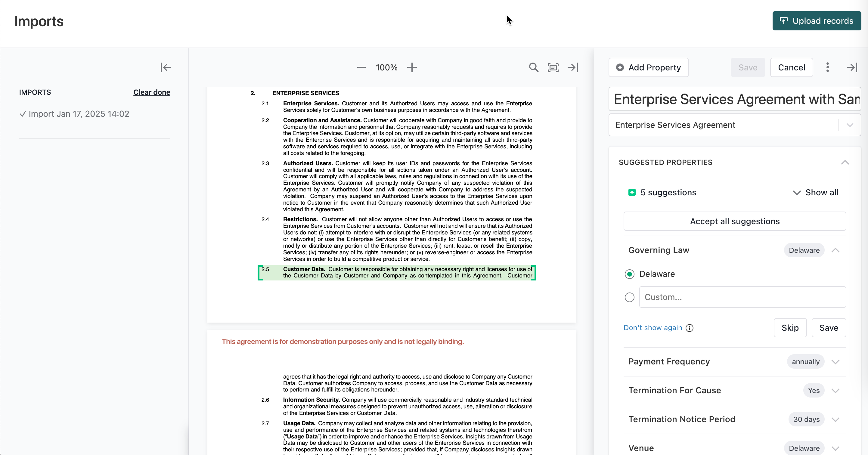Image resolution: width=868 pixels, height=455 pixels.
Task: Fit document to width icon
Action: [x=553, y=67]
